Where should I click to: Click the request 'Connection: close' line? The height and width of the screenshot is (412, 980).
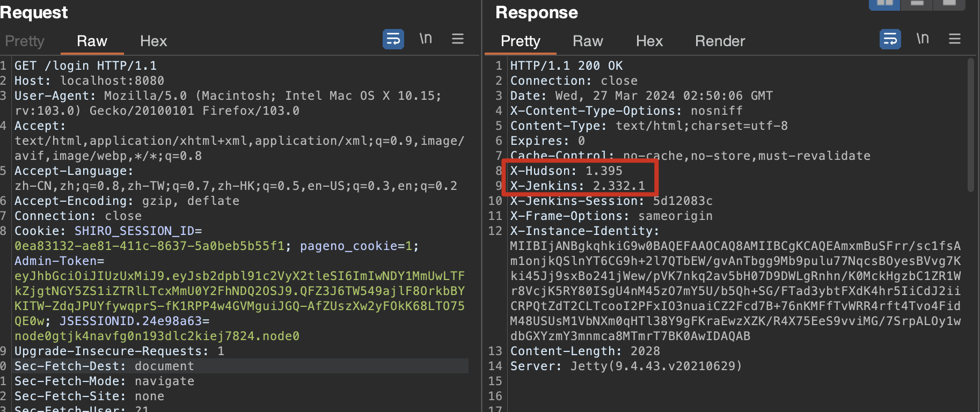78,216
